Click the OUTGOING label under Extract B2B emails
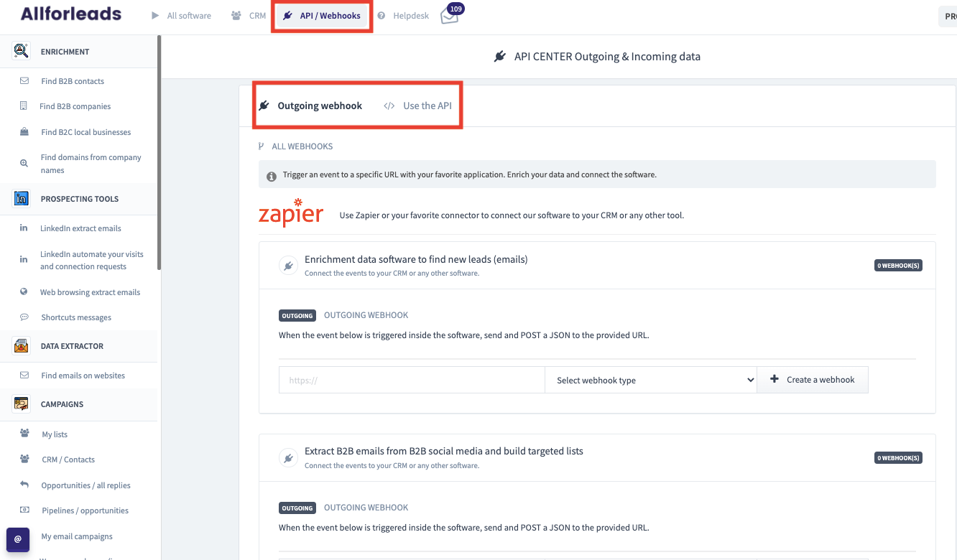Screen dimensions: 957x560 (297, 508)
